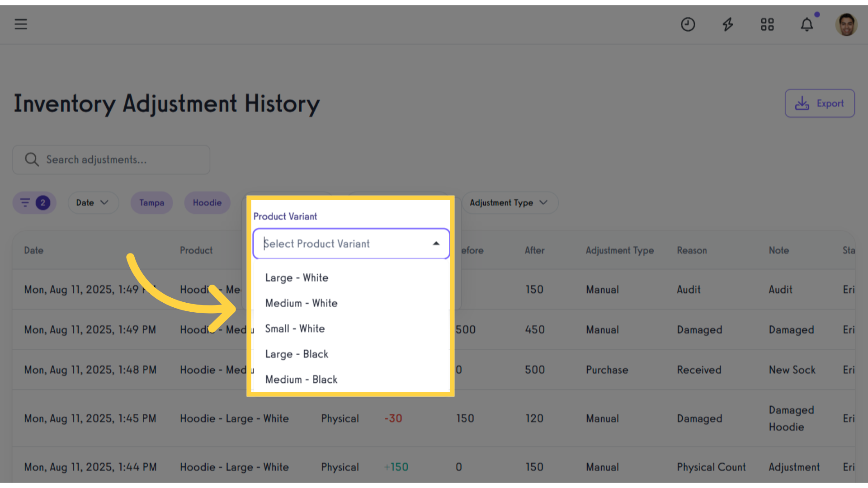Click the lightning bolt quick actions icon
Screen dimensions: 868x488
pyautogui.click(x=727, y=24)
